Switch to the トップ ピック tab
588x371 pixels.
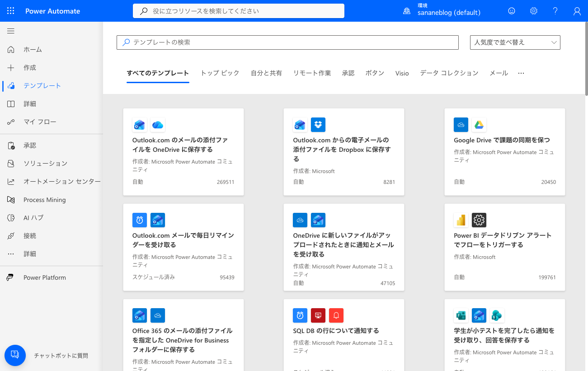pos(220,73)
